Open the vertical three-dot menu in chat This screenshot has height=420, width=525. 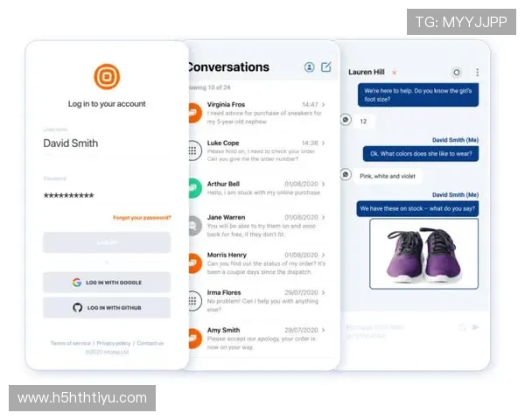[x=477, y=72]
